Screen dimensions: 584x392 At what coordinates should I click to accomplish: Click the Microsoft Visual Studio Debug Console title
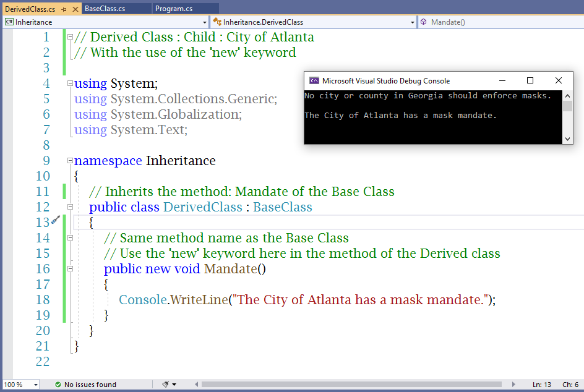[386, 81]
